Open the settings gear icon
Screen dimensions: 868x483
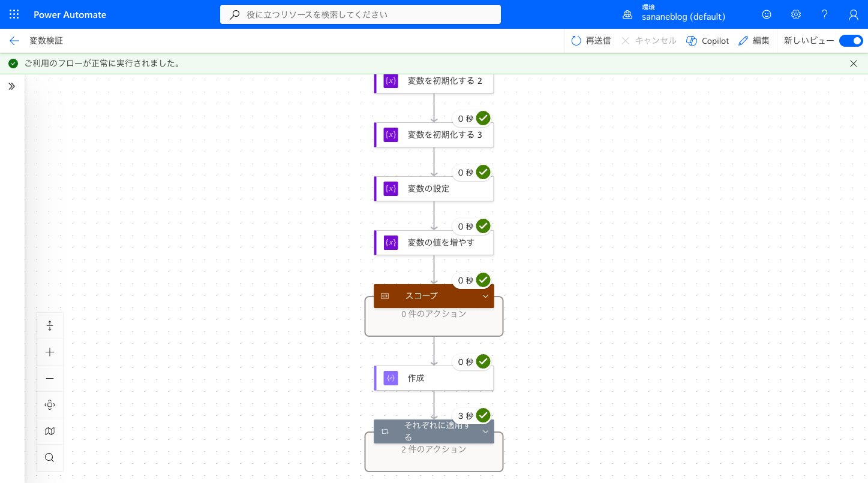coord(795,14)
